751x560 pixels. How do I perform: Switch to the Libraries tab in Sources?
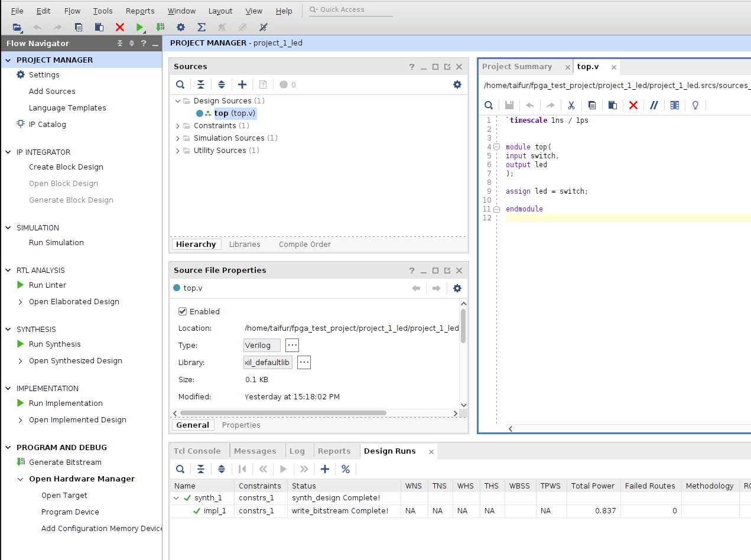pos(245,244)
